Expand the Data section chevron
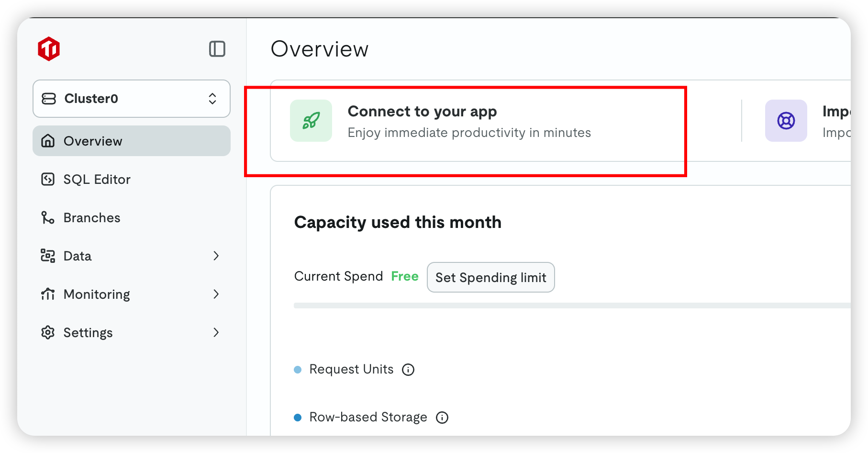868x453 pixels. 216,256
